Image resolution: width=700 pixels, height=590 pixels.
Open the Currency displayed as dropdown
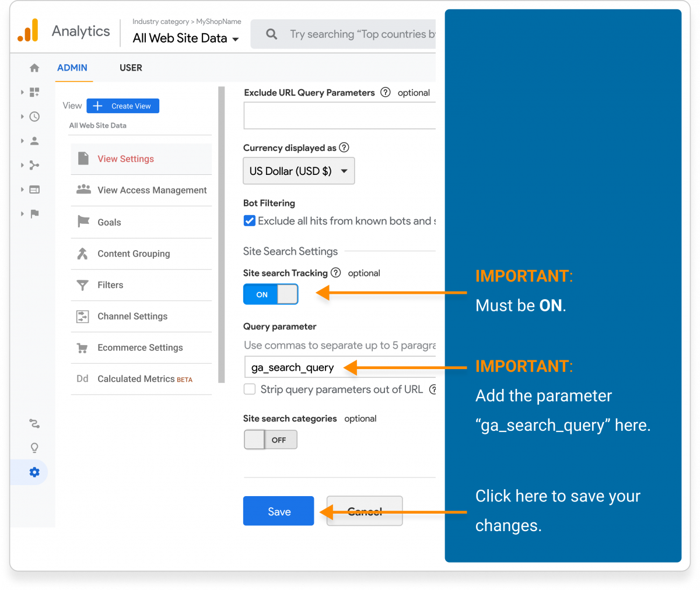coord(299,171)
